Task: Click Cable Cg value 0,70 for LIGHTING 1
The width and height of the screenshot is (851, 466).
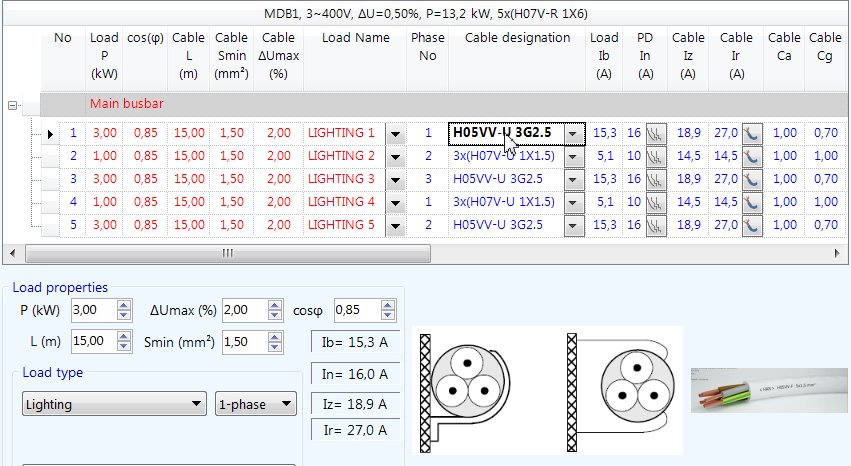Action: point(825,133)
